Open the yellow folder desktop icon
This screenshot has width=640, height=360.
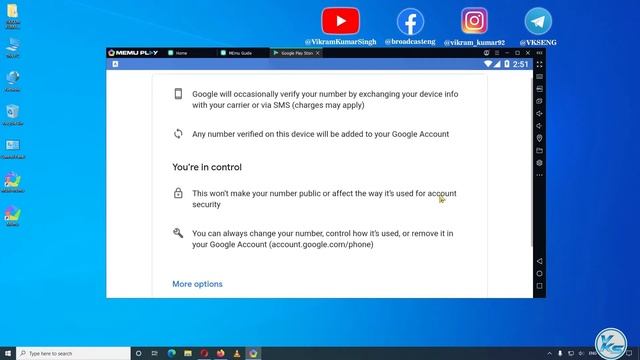[x=13, y=16]
